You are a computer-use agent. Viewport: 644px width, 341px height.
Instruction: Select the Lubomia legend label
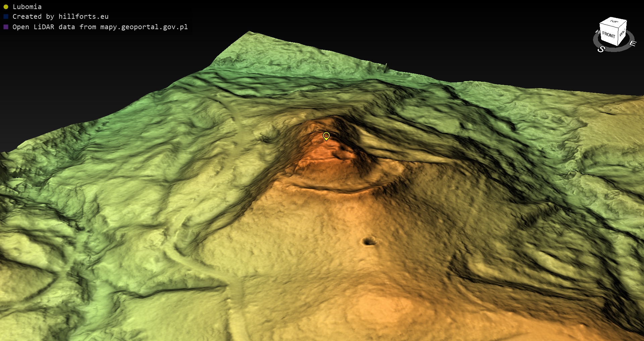coord(27,7)
